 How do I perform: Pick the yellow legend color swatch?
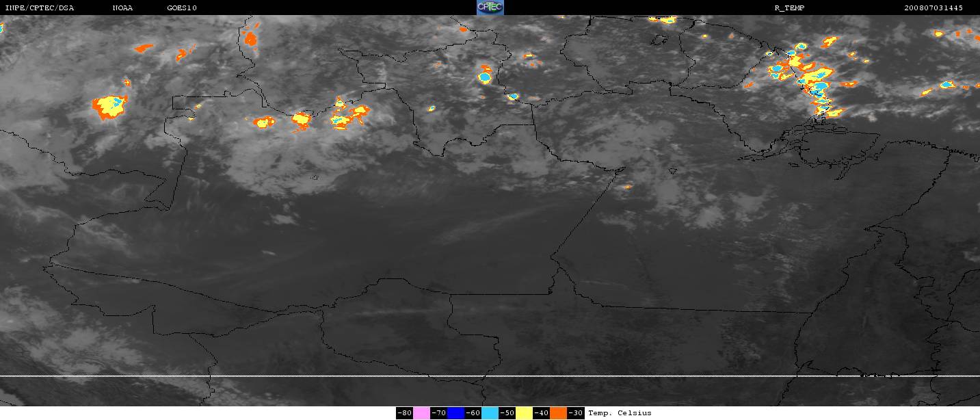tap(525, 413)
